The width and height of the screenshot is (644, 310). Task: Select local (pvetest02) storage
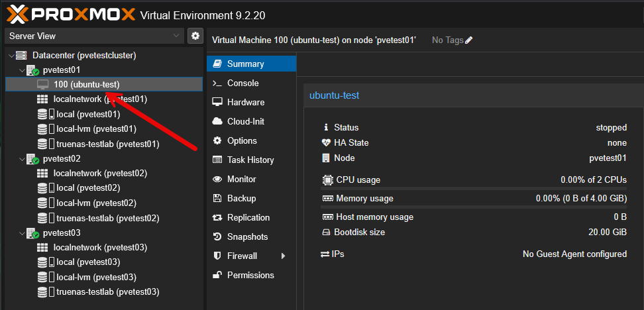[x=88, y=188]
